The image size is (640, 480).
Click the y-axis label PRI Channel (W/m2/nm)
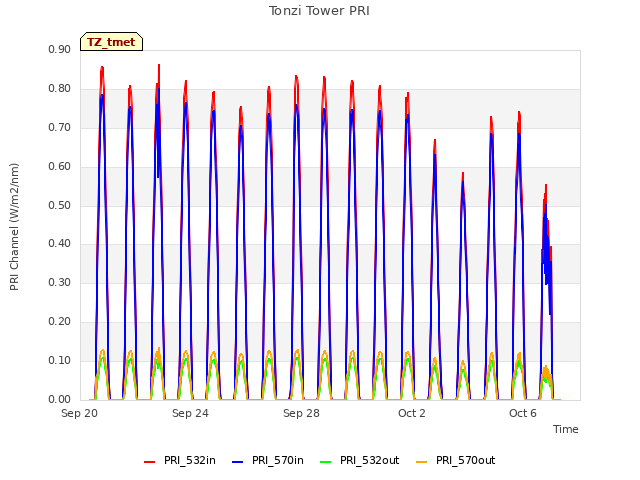tap(14, 227)
